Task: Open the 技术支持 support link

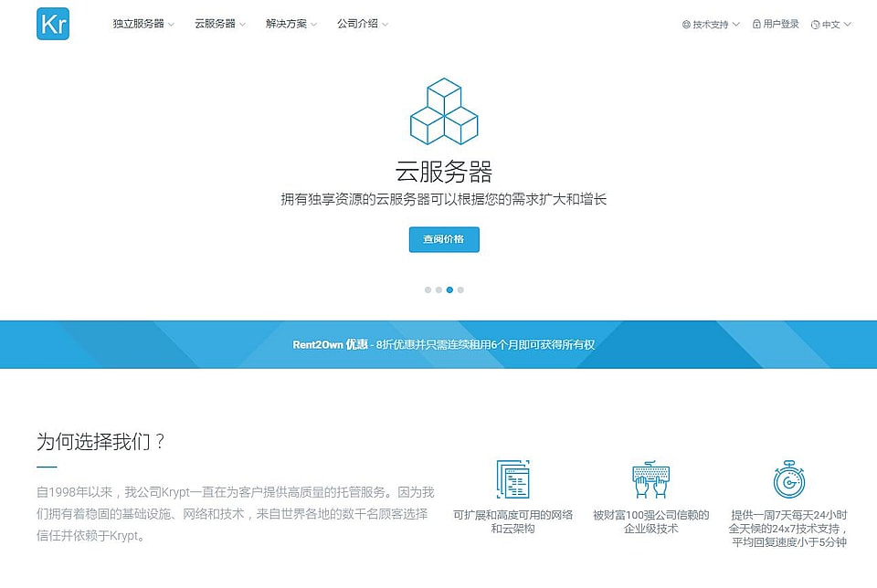Action: pyautogui.click(x=711, y=25)
